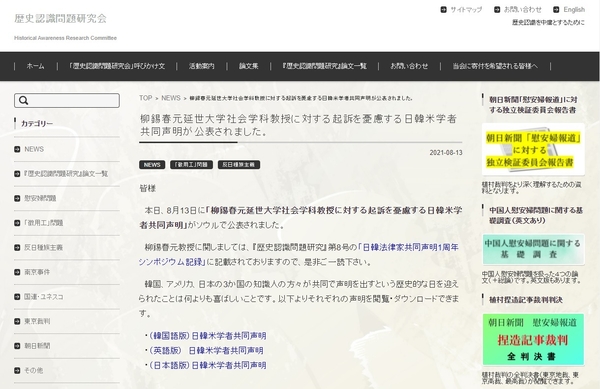The image size is (600, 389).
Task: Select 慰安婦問題 category text
Action: (40, 198)
